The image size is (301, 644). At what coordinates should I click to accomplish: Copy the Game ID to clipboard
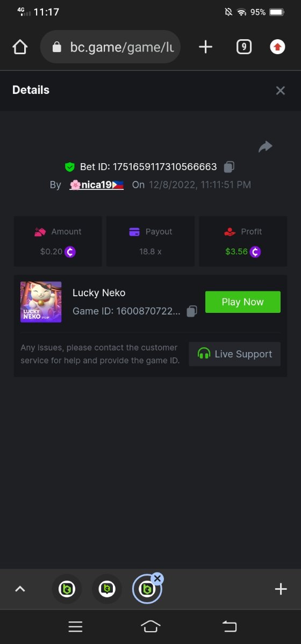[x=191, y=311]
